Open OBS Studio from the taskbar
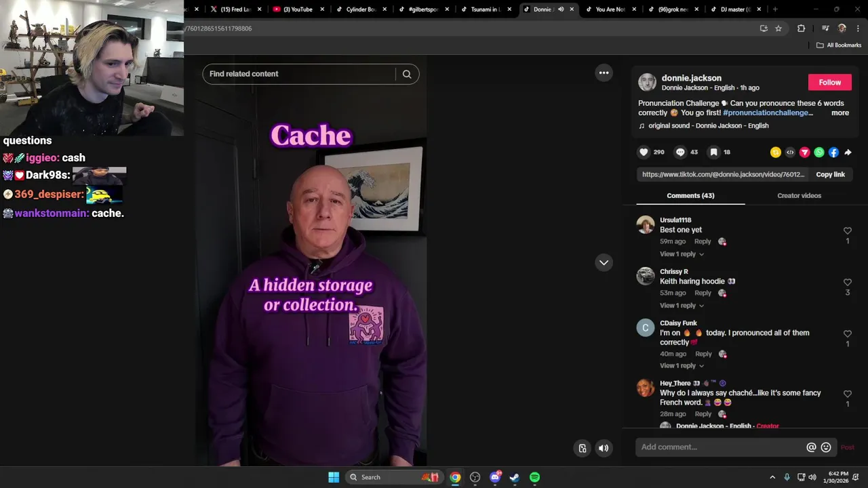 (x=475, y=477)
